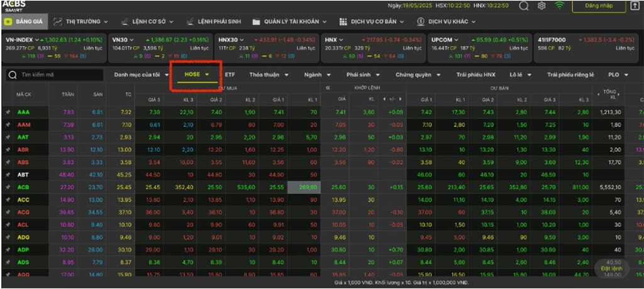This screenshot has width=644, height=289.
Task: Click the folder icon beside QUẢN LÝ TÀI KHOẢN
Action: (257, 22)
